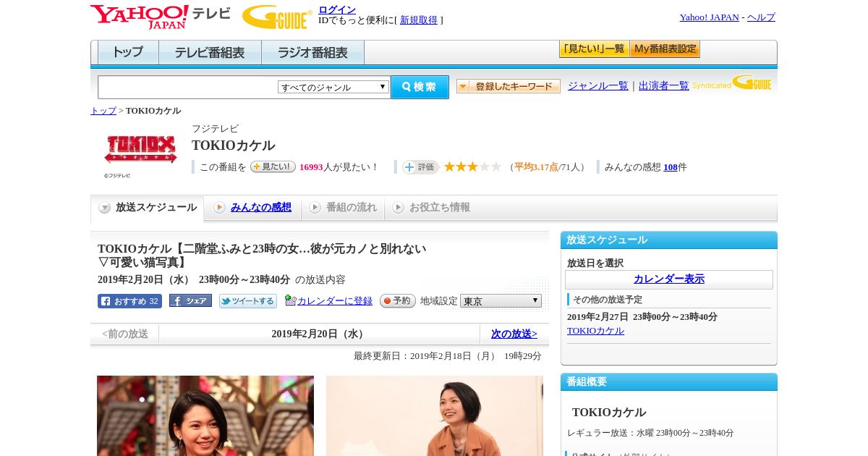Click Facebook おすすめ button

(x=129, y=301)
